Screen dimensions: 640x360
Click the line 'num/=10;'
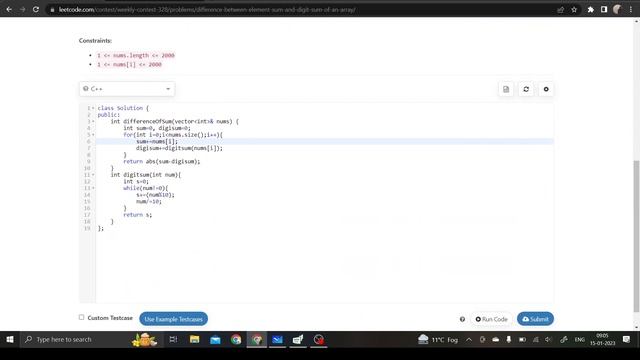tap(149, 202)
